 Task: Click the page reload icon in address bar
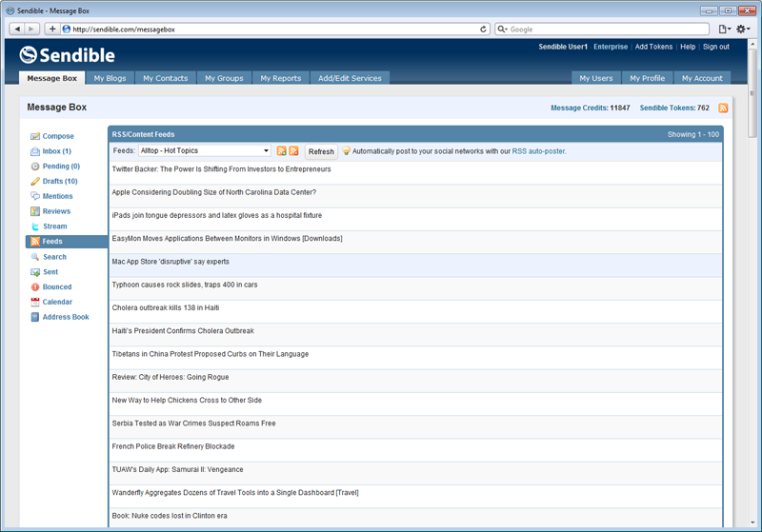pos(483,30)
